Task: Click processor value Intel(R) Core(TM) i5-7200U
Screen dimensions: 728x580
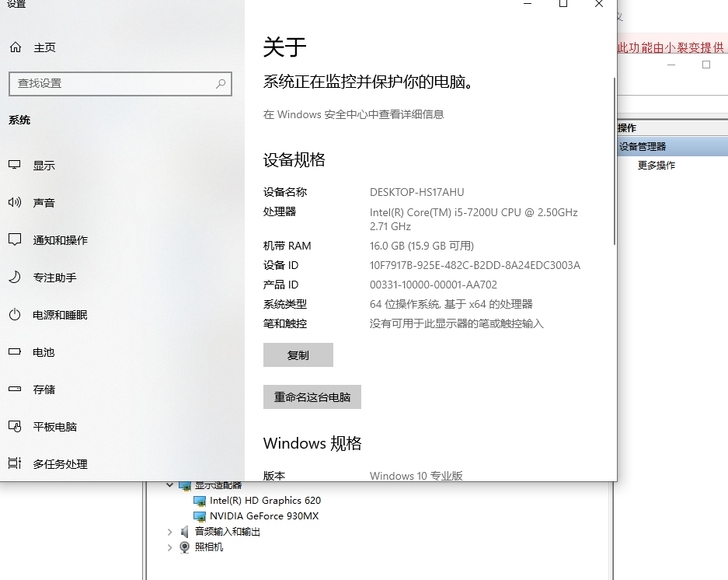Action: (474, 219)
